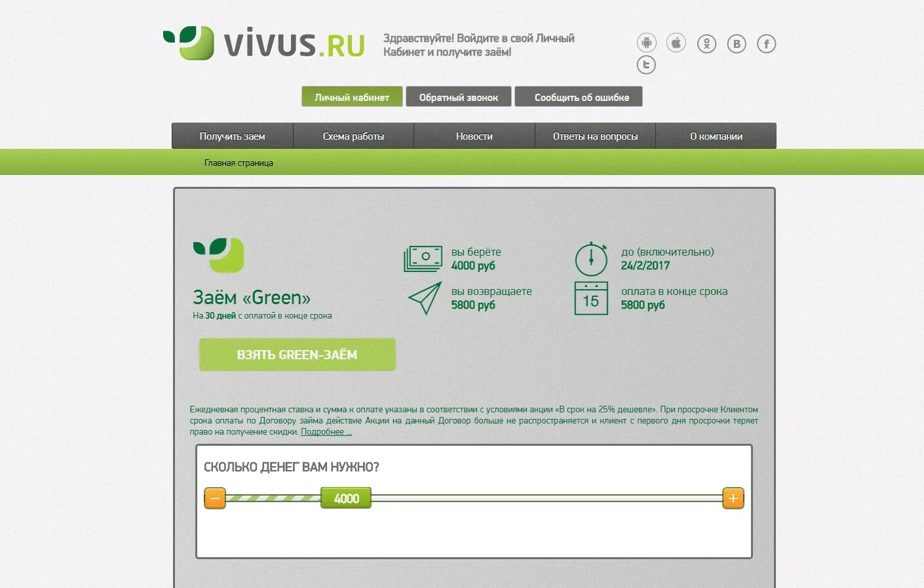Click СКОЛЬКО ДЕНЕГ ВАМ НУЖНО? heading
The height and width of the screenshot is (588, 924).
pyautogui.click(x=292, y=467)
